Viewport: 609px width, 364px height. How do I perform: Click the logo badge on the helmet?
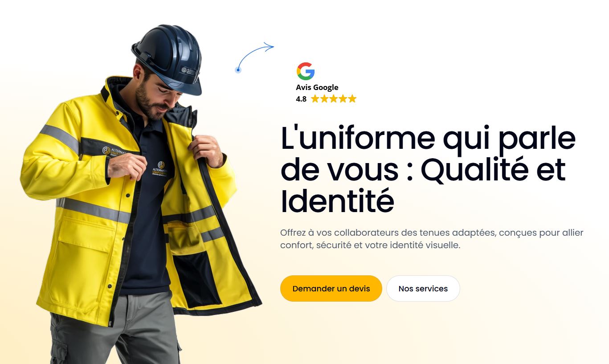(x=188, y=71)
